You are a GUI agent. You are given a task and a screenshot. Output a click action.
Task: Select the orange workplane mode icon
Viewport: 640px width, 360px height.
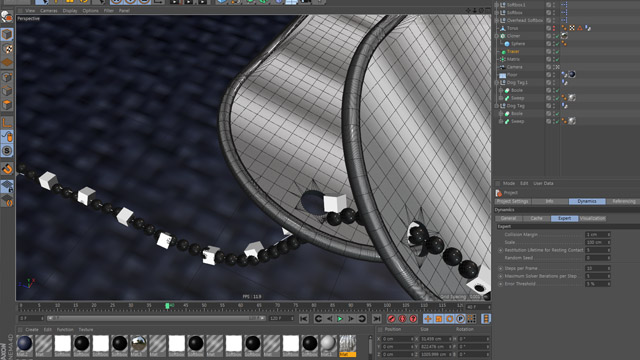pyautogui.click(x=7, y=62)
